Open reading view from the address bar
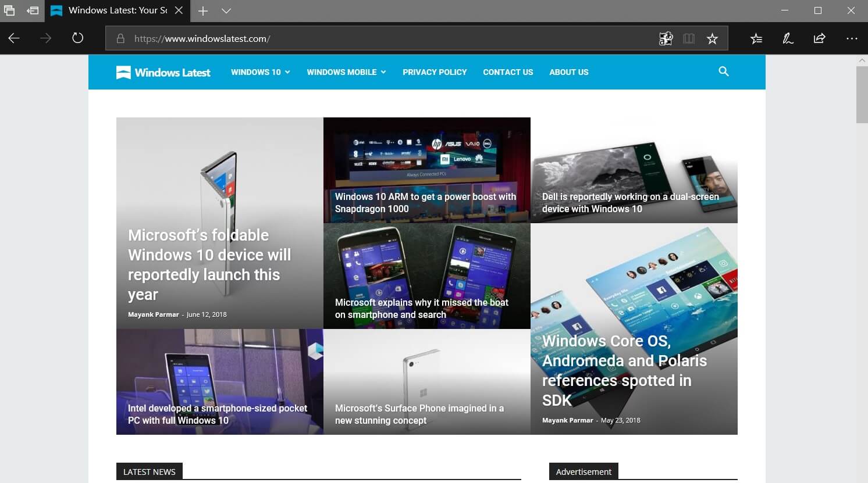This screenshot has height=483, width=868. tap(689, 38)
